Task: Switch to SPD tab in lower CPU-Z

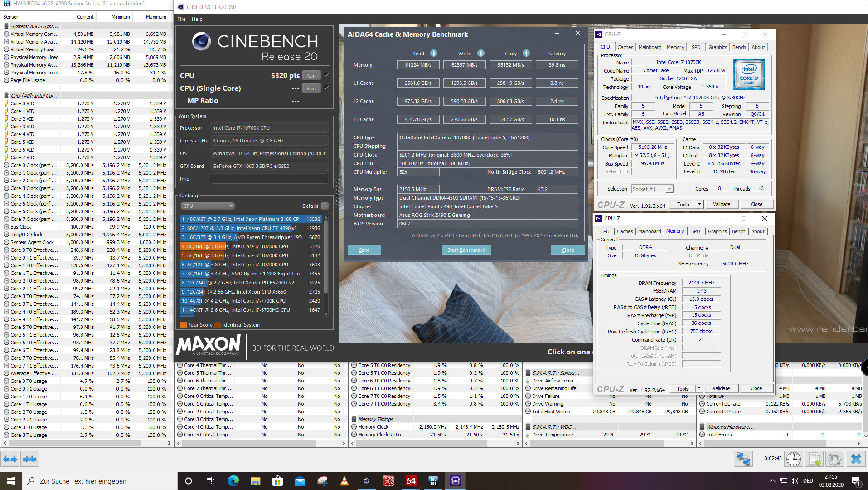Action: [x=695, y=231]
